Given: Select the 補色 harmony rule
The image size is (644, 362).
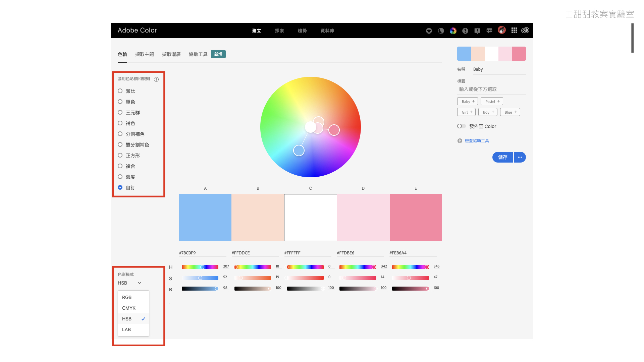Looking at the screenshot, I should click(120, 123).
